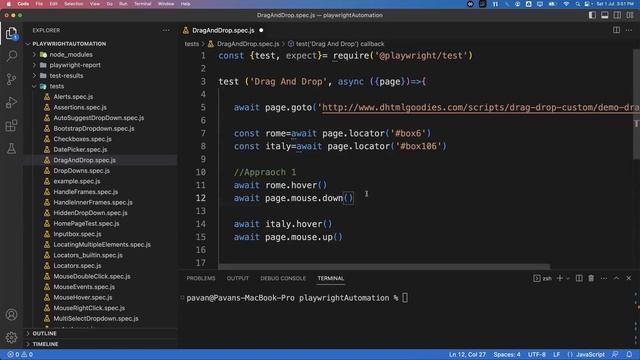Viewport: 640px width, 360px height.
Task: Toggle bottom panel layout icon
Action: point(604,15)
